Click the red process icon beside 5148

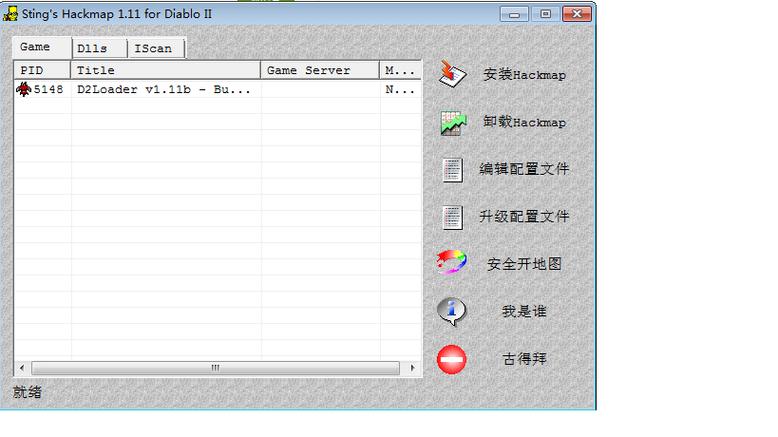(24, 90)
